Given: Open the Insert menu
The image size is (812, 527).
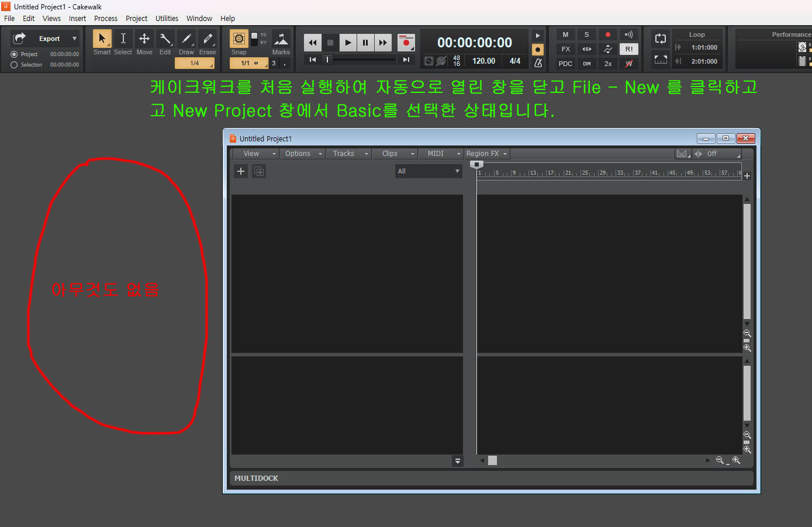Looking at the screenshot, I should coord(77,18).
